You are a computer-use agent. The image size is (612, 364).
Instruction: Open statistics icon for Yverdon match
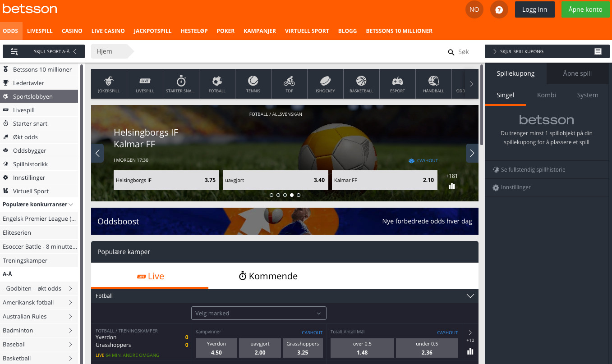tap(470, 351)
